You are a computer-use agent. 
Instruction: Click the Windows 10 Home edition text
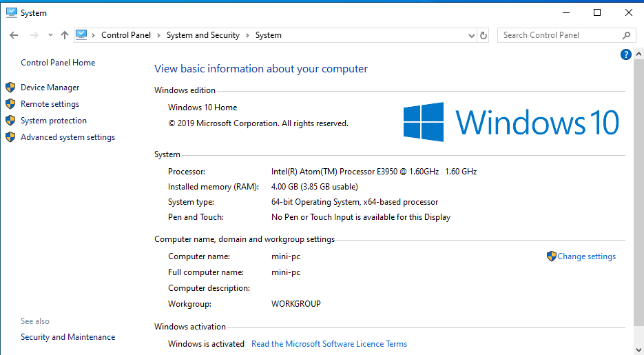click(x=202, y=108)
